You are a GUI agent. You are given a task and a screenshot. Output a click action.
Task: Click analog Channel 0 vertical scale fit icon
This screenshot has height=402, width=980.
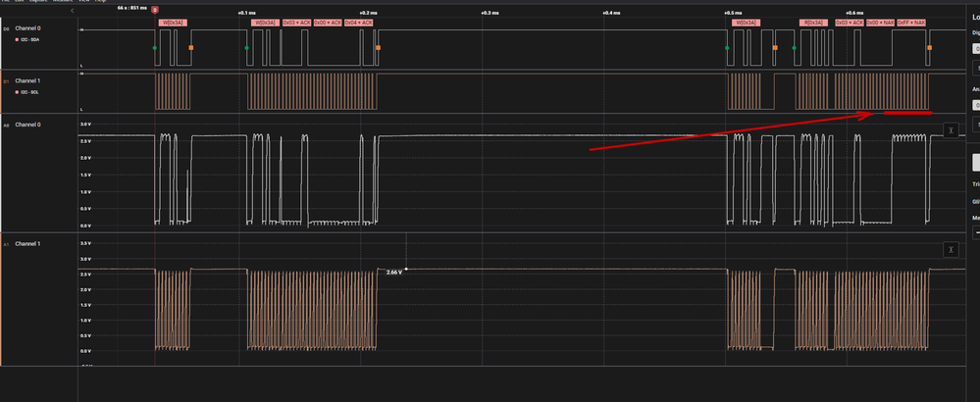pos(950,130)
